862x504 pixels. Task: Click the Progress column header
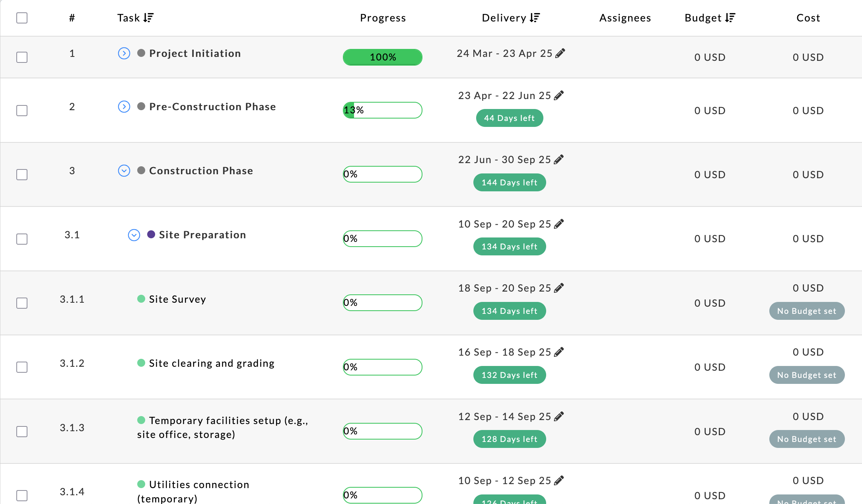click(383, 18)
